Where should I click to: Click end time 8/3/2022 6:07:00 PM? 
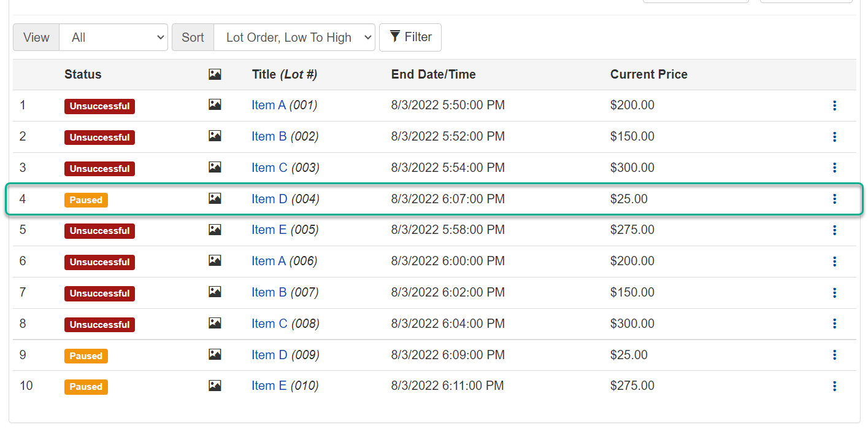pos(448,199)
